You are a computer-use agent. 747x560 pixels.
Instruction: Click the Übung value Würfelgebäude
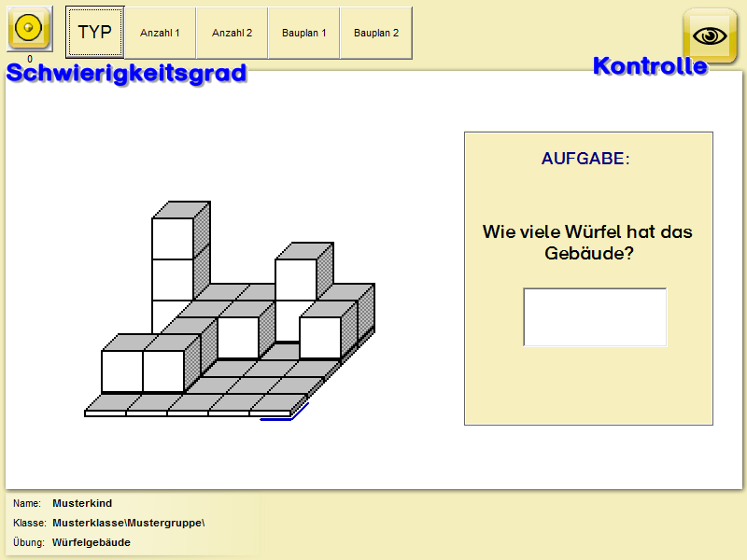point(92,542)
